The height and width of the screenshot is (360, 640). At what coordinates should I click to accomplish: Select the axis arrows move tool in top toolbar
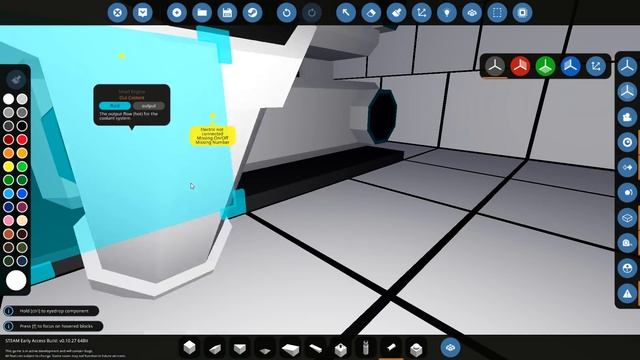[x=422, y=13]
